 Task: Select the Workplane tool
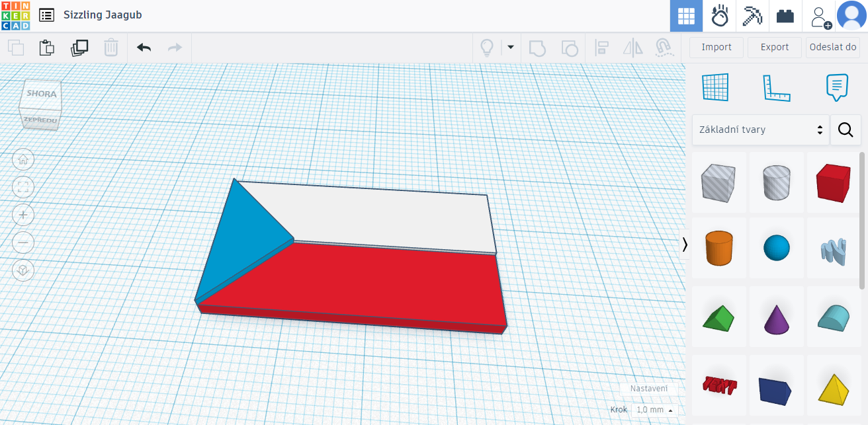tap(715, 87)
